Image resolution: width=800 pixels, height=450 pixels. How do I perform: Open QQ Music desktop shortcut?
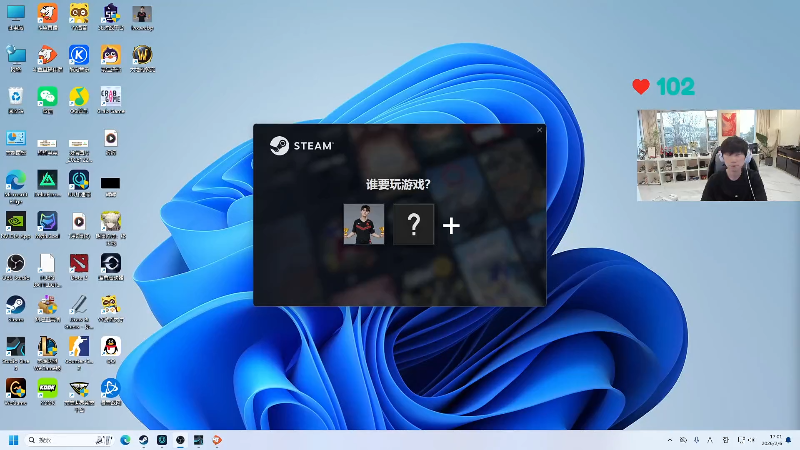(79, 100)
